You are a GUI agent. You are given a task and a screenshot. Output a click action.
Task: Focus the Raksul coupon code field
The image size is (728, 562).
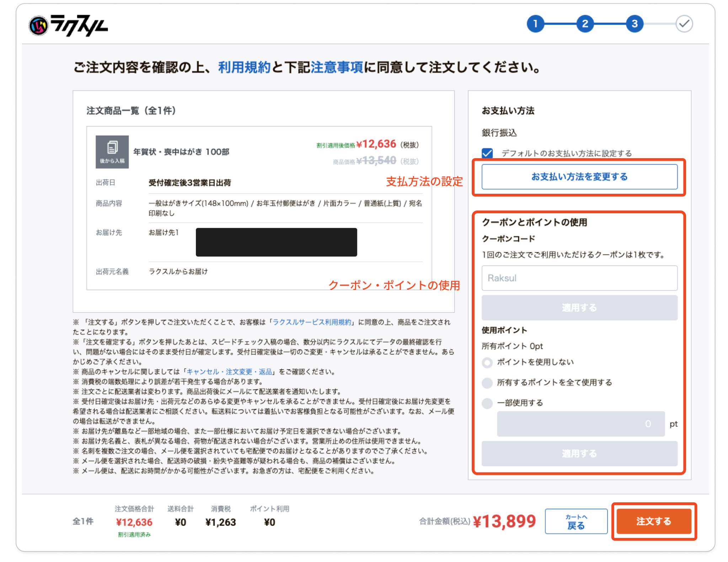(579, 278)
